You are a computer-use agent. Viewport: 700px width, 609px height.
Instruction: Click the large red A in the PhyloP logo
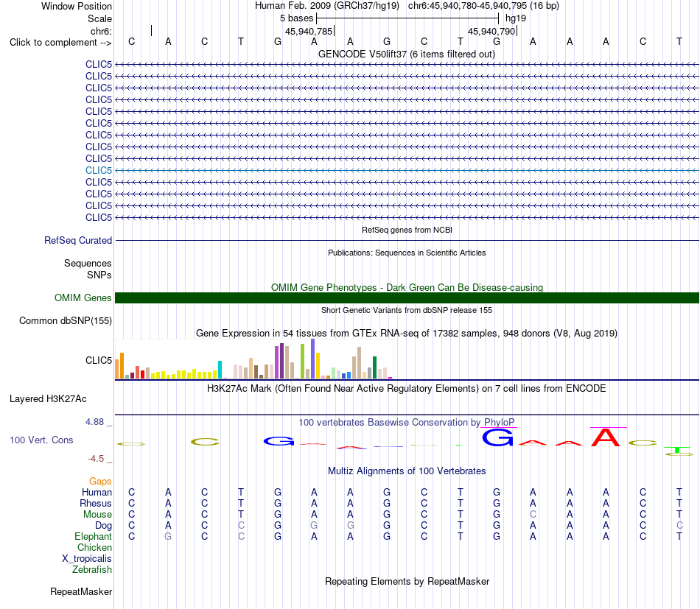tap(606, 437)
